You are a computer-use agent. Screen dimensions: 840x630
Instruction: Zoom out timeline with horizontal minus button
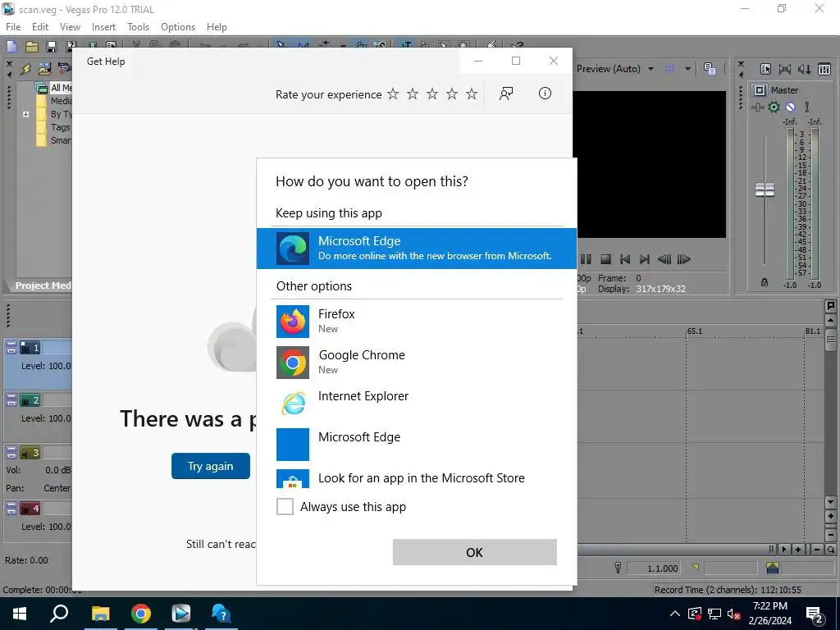click(x=817, y=550)
